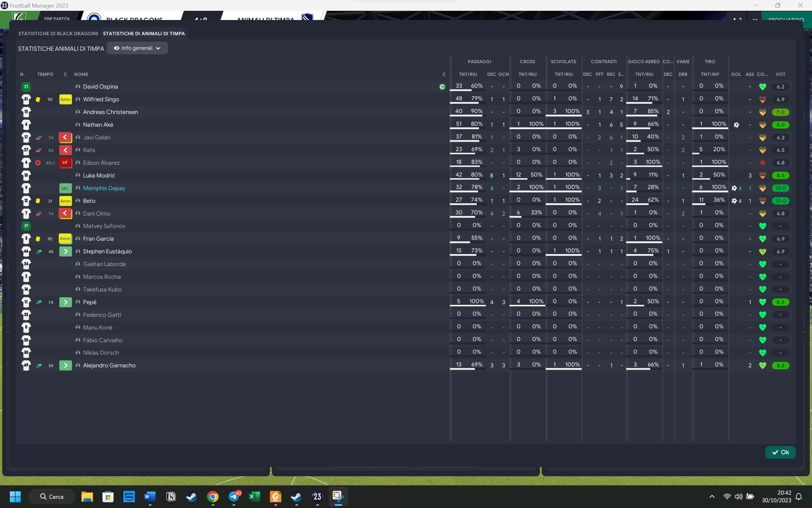Click Fran García's yellow card icon
The width and height of the screenshot is (812, 508).
point(38,239)
